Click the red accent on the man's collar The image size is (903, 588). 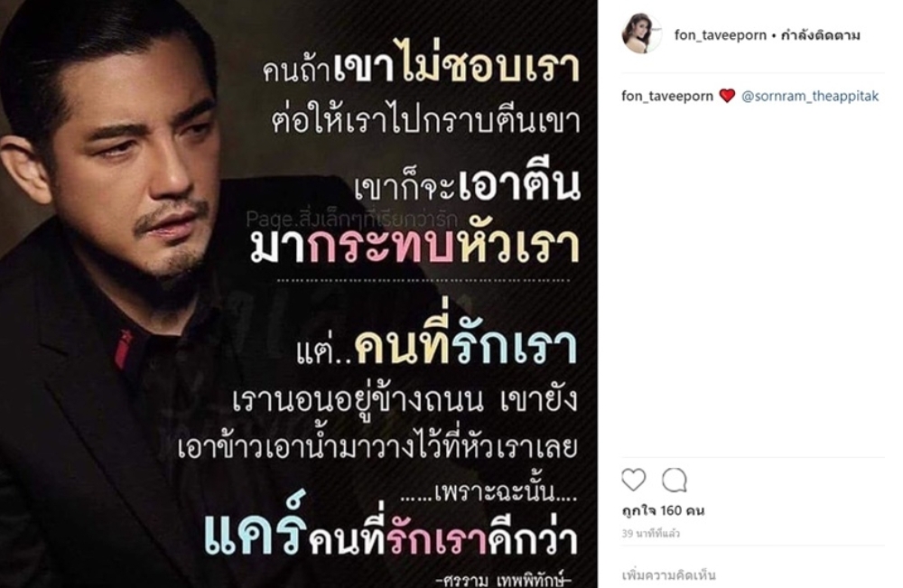pos(123,350)
